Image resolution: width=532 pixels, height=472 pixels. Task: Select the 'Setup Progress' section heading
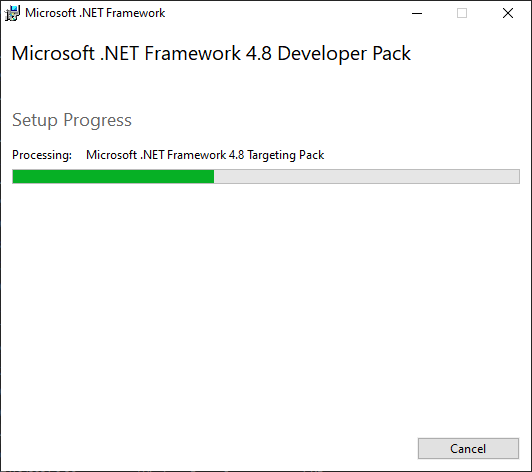pyautogui.click(x=72, y=120)
